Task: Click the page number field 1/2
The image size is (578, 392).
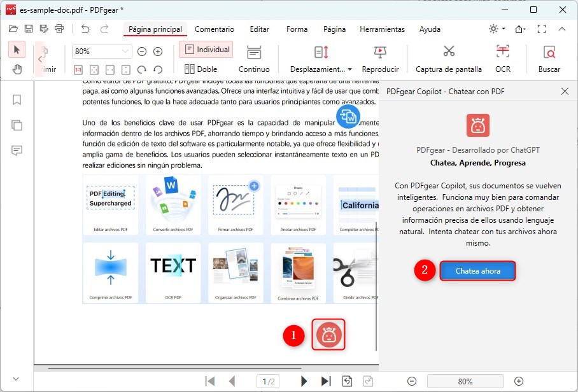Action: pyautogui.click(x=268, y=381)
